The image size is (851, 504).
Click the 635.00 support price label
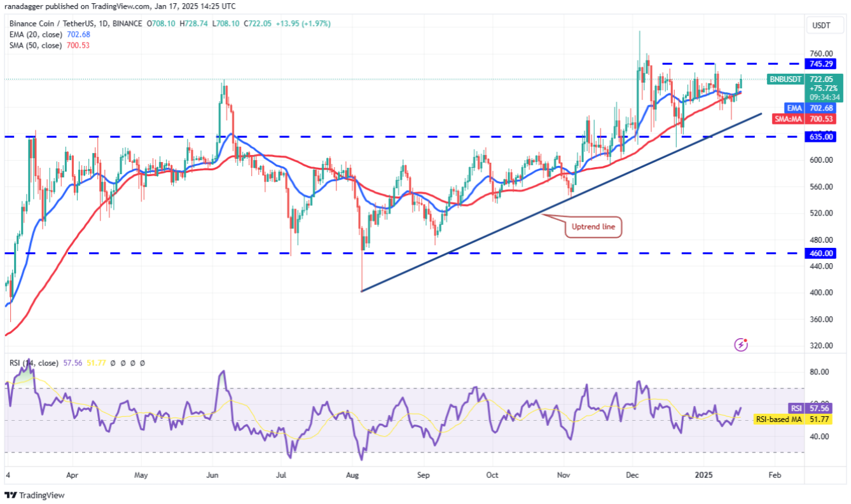tap(820, 137)
